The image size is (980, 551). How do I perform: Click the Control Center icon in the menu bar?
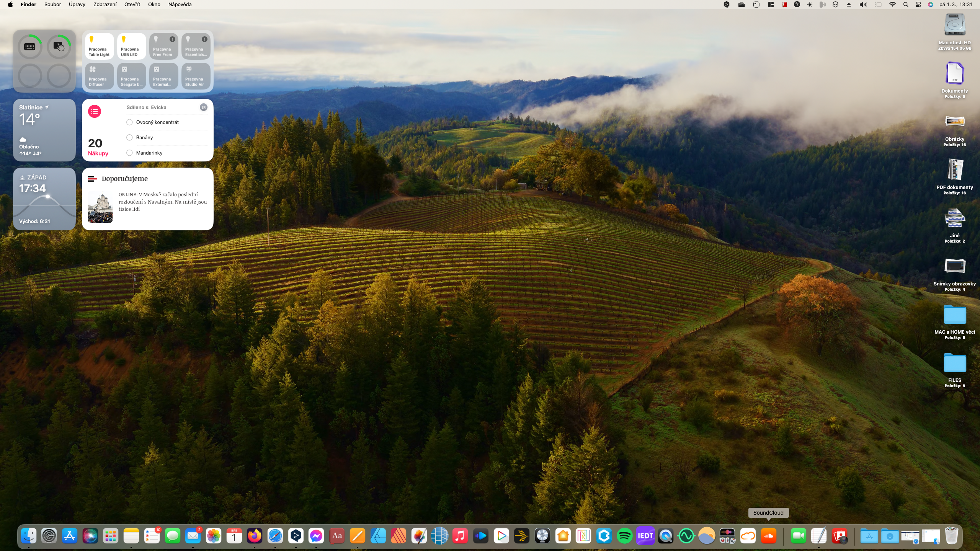point(918,5)
